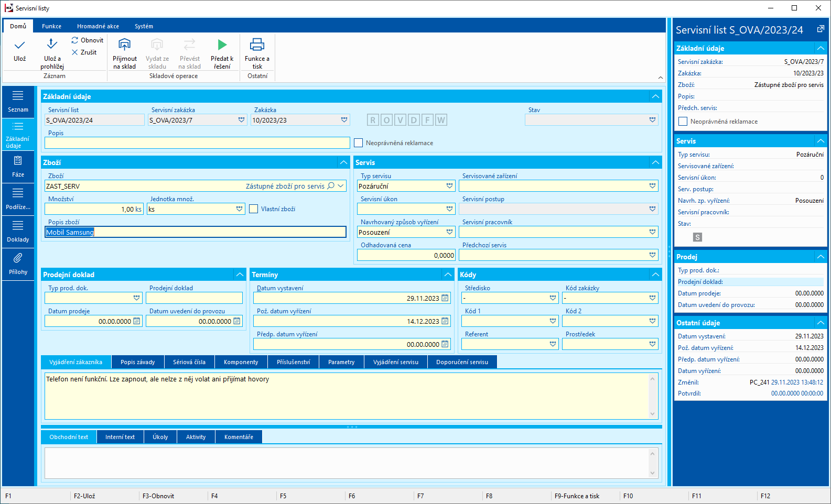Collapse the Termíny section
Viewport: 831px width, 504px height.
(x=448, y=275)
